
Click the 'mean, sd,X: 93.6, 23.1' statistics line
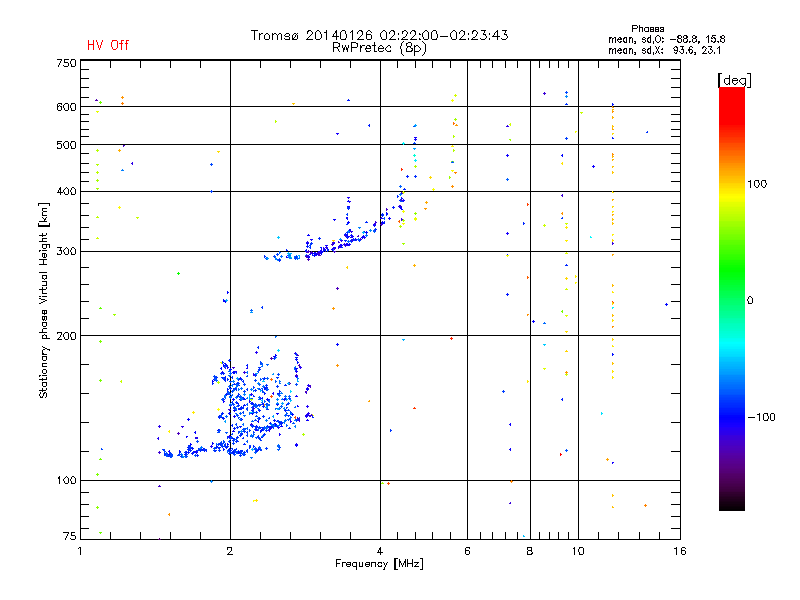pos(664,50)
